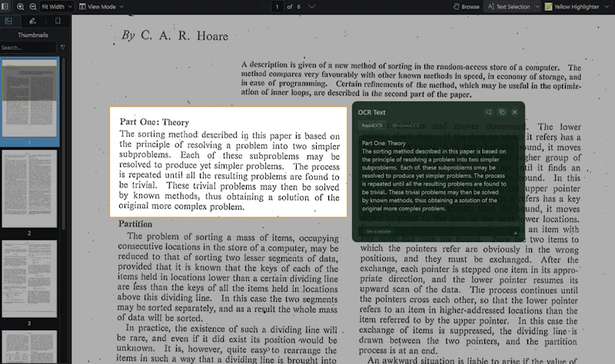
Task: Select the Yellow Highlighter tool
Action: 572,7
